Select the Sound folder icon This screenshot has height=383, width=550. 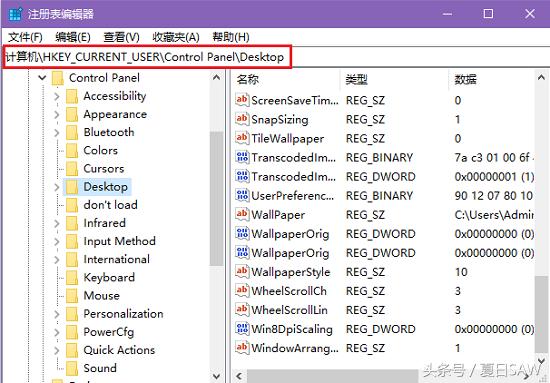[72, 368]
